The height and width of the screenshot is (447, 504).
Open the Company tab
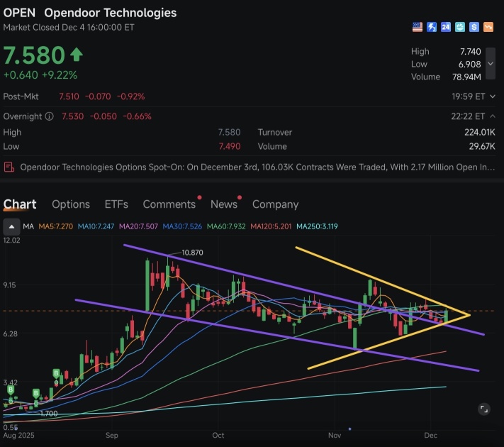275,204
